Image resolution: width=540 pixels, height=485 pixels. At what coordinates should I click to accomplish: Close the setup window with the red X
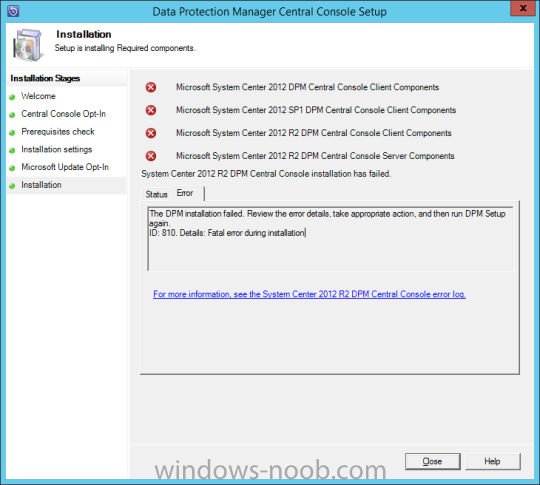[522, 8]
